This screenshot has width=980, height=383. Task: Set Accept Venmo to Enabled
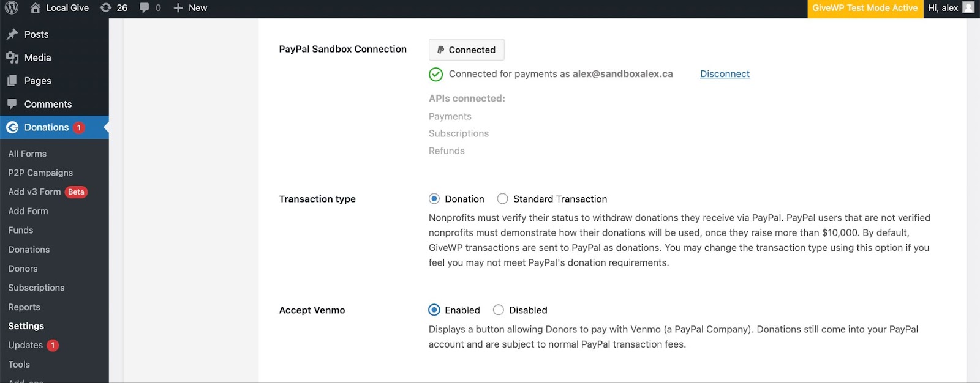(x=434, y=310)
